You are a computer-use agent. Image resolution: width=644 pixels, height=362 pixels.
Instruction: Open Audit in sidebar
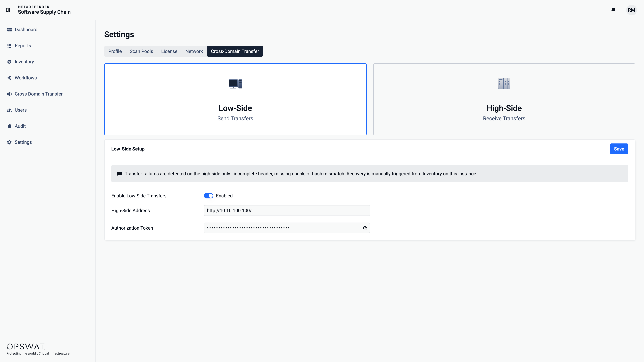(20, 126)
